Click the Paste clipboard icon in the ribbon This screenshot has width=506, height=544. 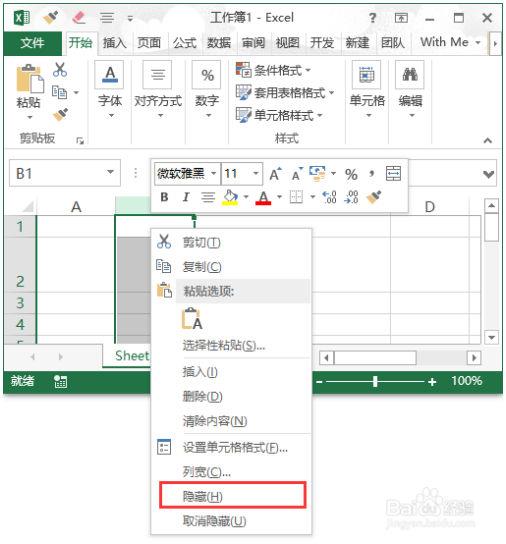(x=29, y=79)
